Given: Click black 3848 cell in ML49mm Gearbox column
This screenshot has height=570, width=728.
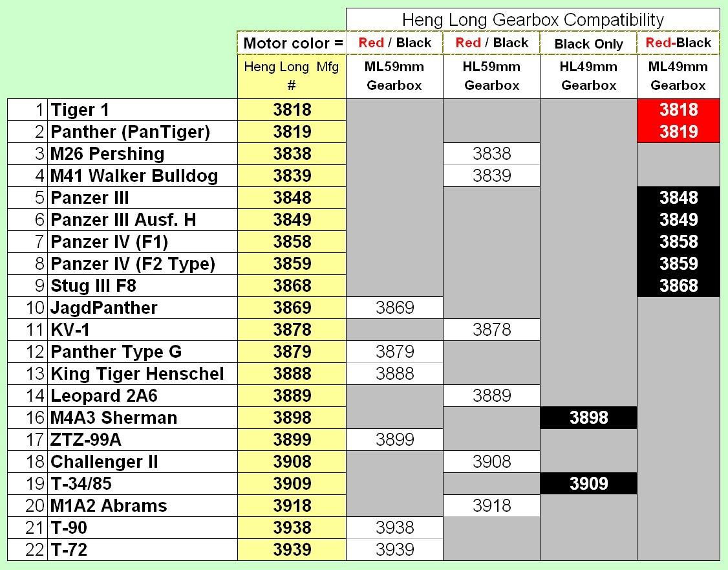Looking at the screenshot, I should click(x=678, y=197).
